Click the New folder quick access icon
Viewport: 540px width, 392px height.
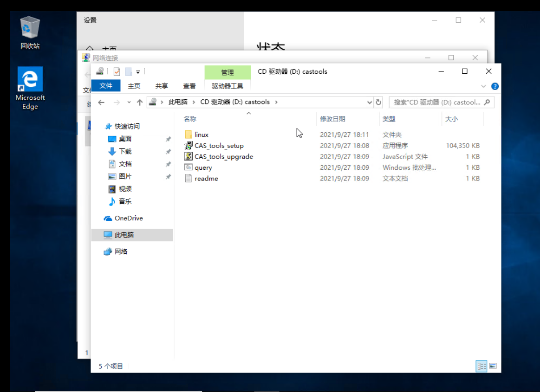(129, 71)
